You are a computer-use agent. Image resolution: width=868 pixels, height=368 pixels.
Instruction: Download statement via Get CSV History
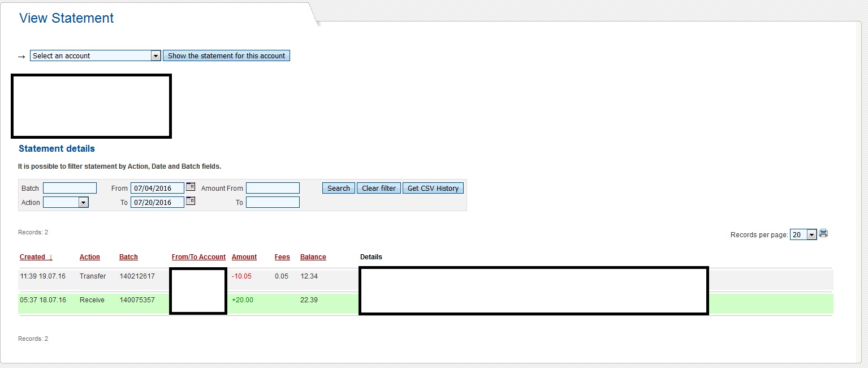coord(433,189)
